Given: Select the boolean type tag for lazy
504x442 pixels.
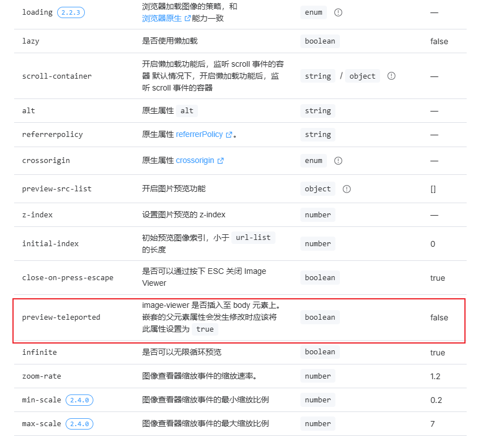Looking at the screenshot, I should tap(320, 41).
